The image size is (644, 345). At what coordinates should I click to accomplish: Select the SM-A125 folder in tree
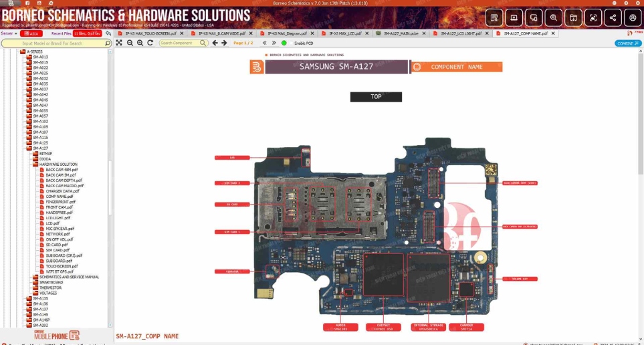pyautogui.click(x=40, y=143)
